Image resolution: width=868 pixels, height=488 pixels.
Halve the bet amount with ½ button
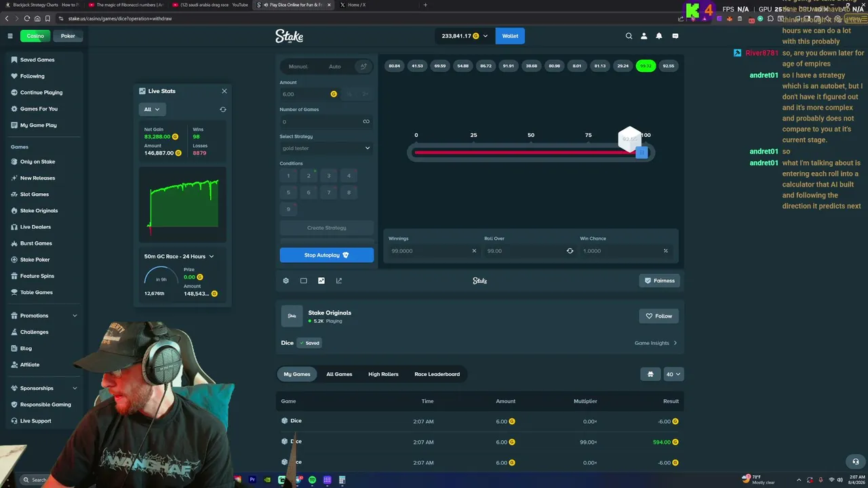tap(350, 94)
